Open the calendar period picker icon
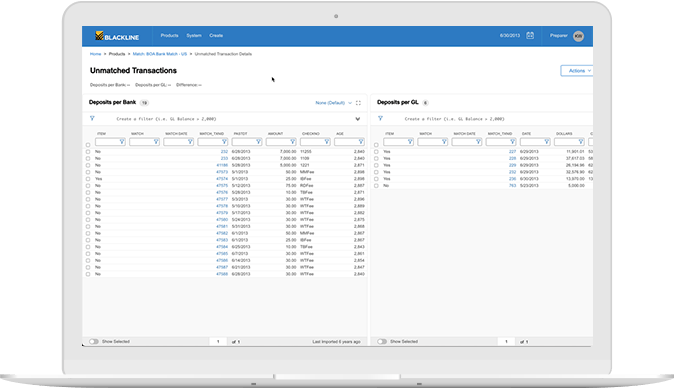This screenshot has height=390, width=674. (530, 36)
